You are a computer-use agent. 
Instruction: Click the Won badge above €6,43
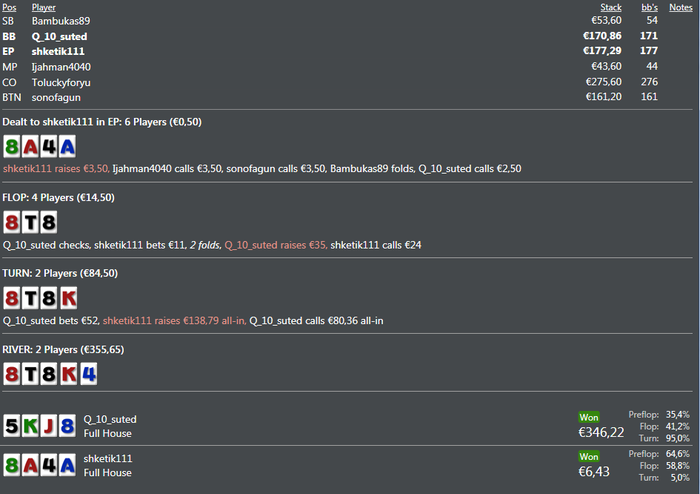pyautogui.click(x=590, y=456)
